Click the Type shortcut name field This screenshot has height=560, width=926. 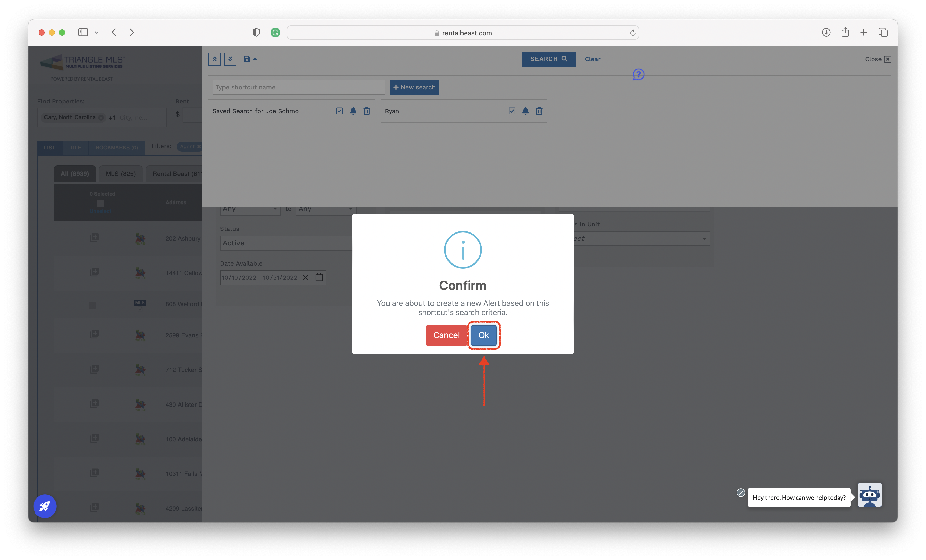click(x=299, y=87)
